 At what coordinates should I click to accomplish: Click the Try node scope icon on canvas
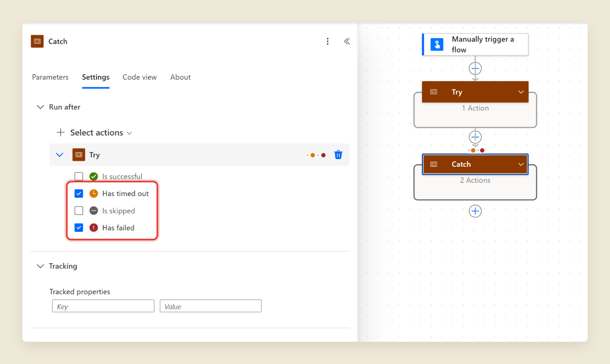click(x=434, y=92)
